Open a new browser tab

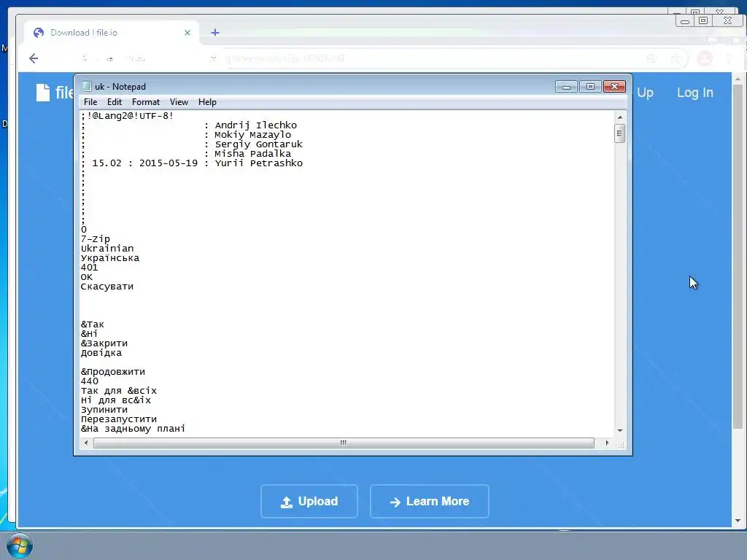(x=215, y=32)
